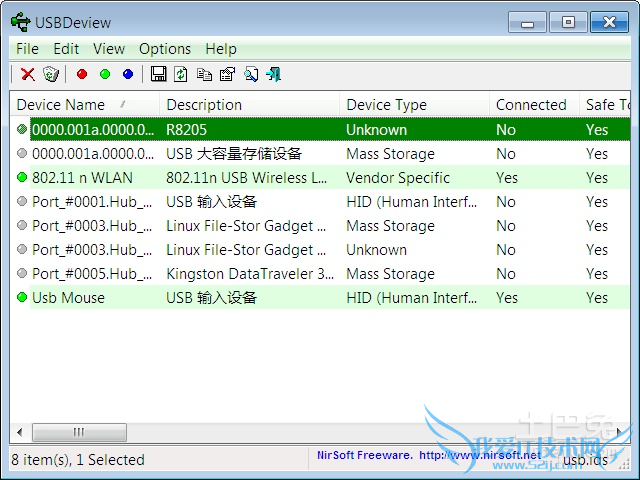Open the Edit menu
This screenshot has height=480, width=640.
coord(66,49)
